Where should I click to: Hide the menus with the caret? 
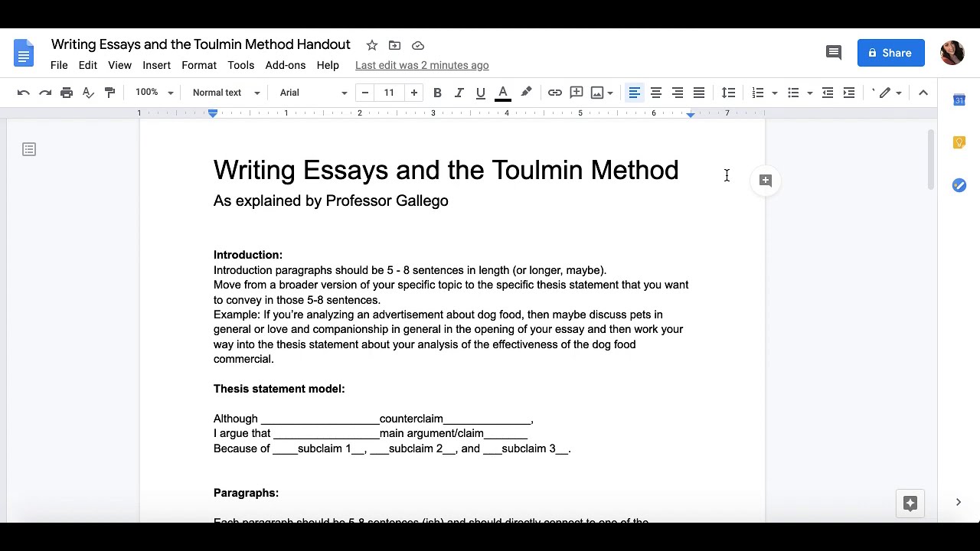point(923,93)
